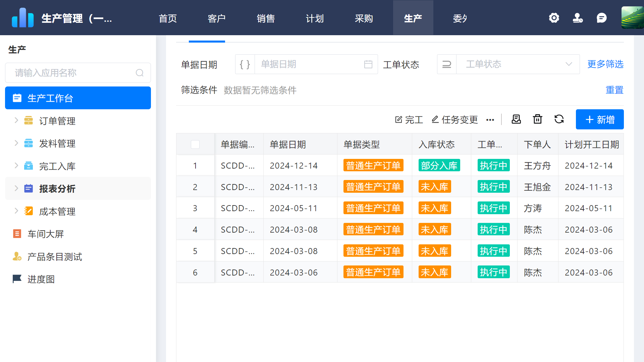Toggle the select-all checkbox in the table header
Viewport: 644px width, 362px height.
195,144
